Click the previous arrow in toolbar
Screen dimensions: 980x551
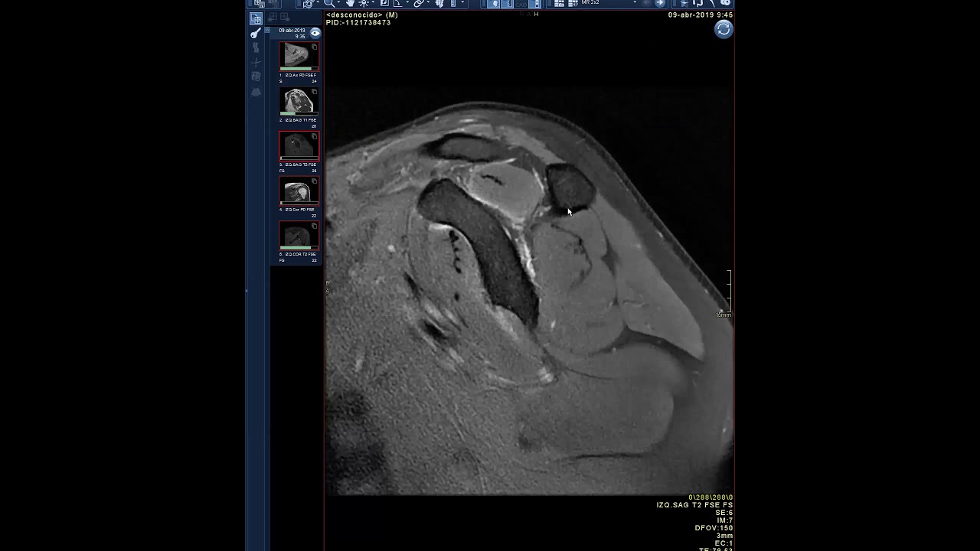tap(647, 3)
